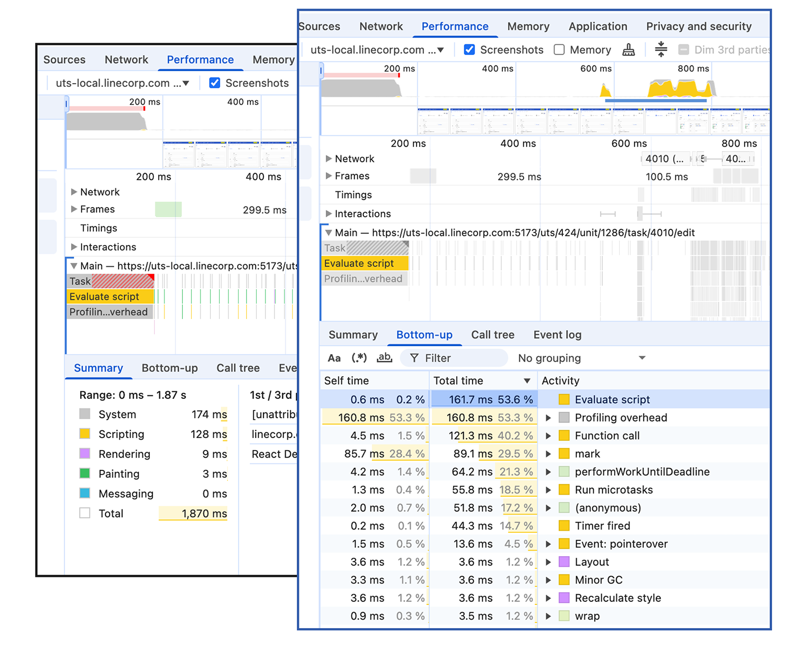
Task: Uncheck Screenshots checkbox in right panel
Action: (x=469, y=50)
